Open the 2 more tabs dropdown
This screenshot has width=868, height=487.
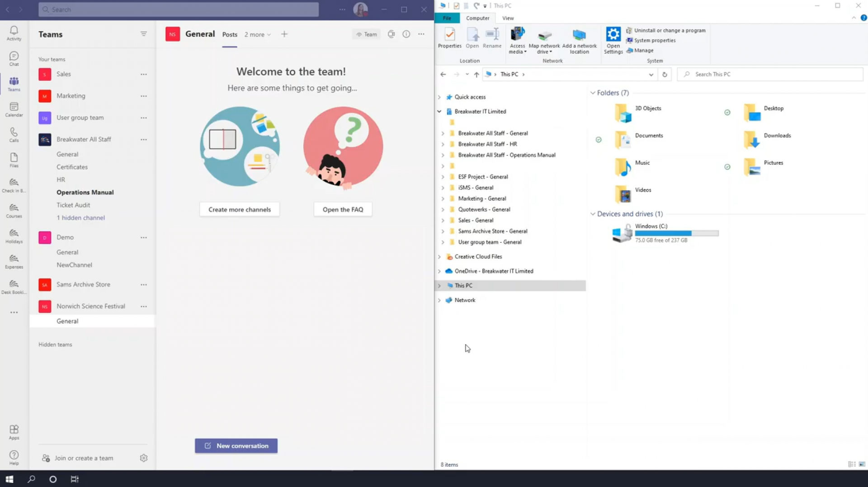click(258, 34)
